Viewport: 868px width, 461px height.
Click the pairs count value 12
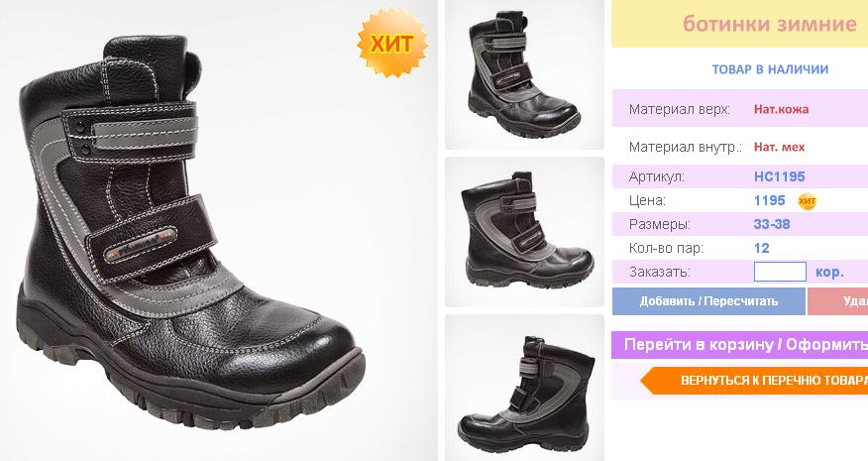point(762,248)
